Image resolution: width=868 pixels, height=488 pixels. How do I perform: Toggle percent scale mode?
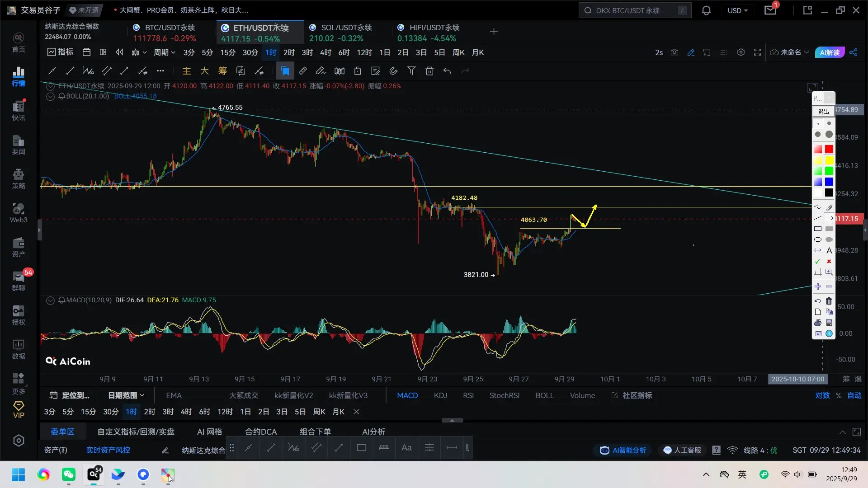(x=839, y=395)
